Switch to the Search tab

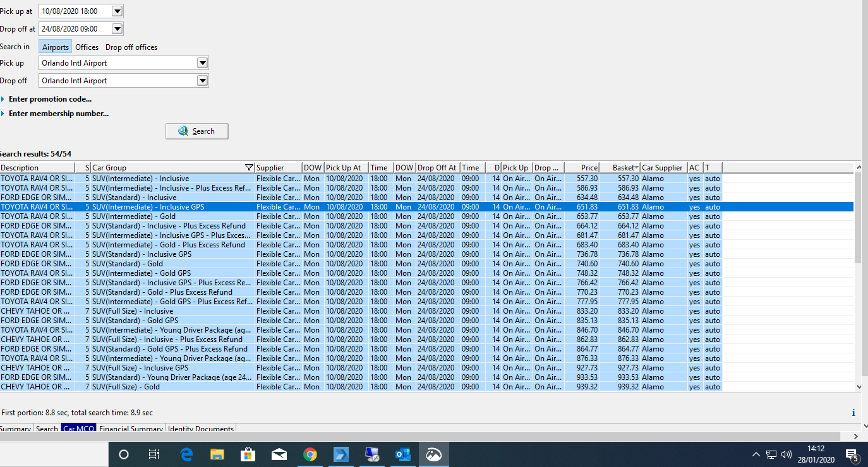[x=47, y=429]
